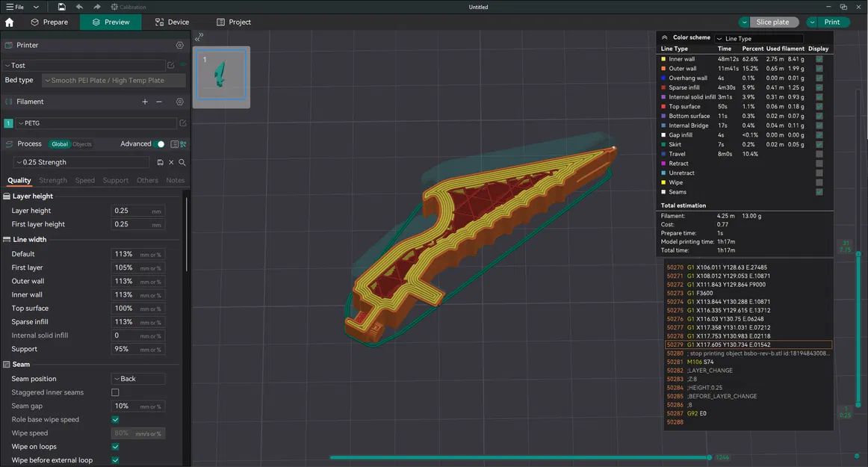Open Printer settings gear icon
The height and width of the screenshot is (467, 868).
tap(180, 46)
